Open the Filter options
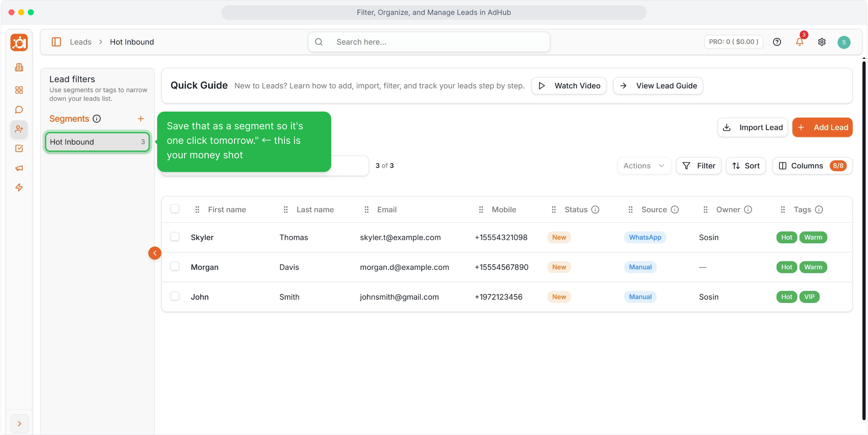868x435 pixels. [x=698, y=166]
